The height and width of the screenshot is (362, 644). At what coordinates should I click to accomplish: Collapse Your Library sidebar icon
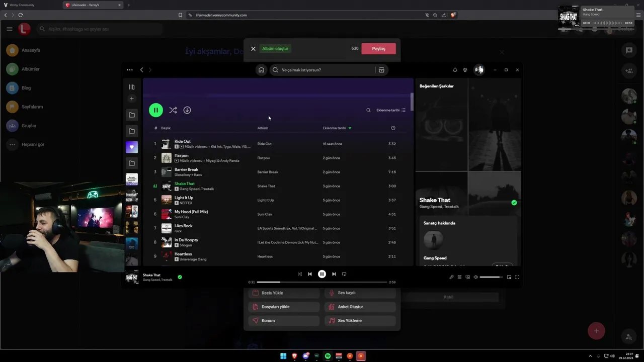pos(132,87)
